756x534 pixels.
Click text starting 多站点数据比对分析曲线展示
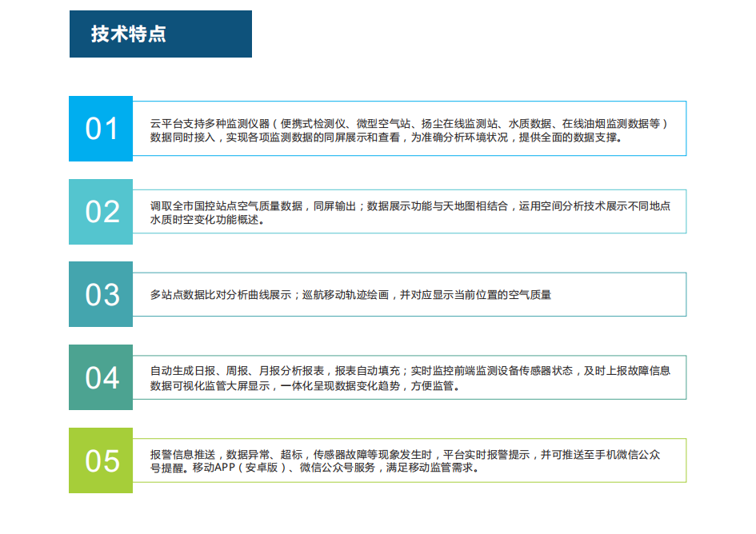(x=350, y=295)
